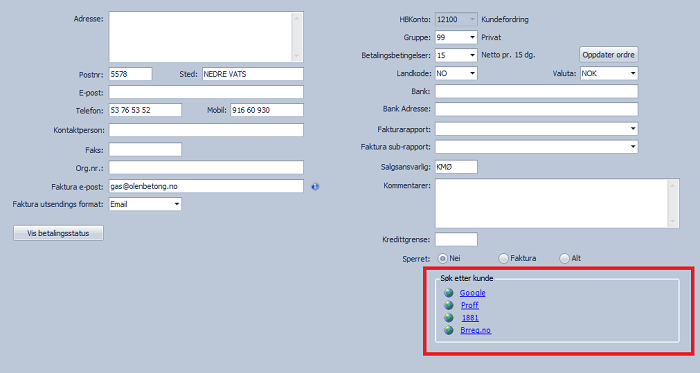700x373 pixels.
Task: Click the Netto pr. 15 dg. text
Action: click(508, 55)
